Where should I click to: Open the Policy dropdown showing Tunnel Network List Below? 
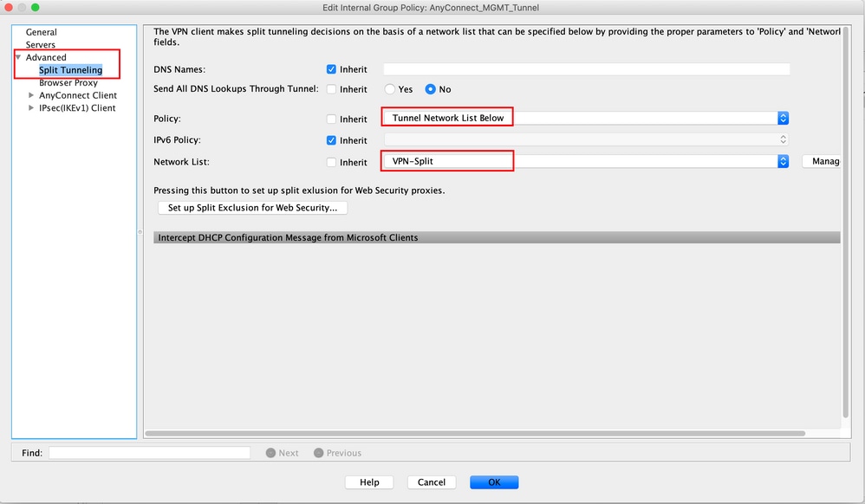click(587, 118)
